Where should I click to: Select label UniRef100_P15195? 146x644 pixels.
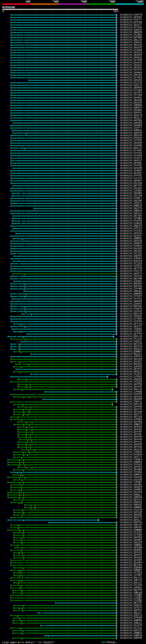tap(131, 382)
